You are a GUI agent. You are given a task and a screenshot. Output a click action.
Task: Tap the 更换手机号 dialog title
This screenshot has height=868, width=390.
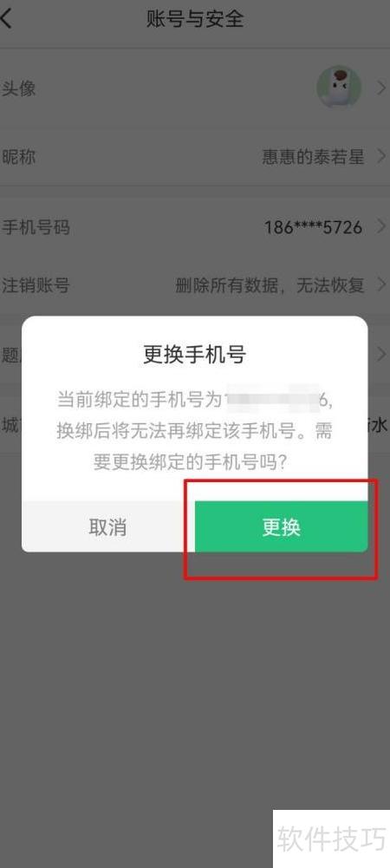coord(194,355)
